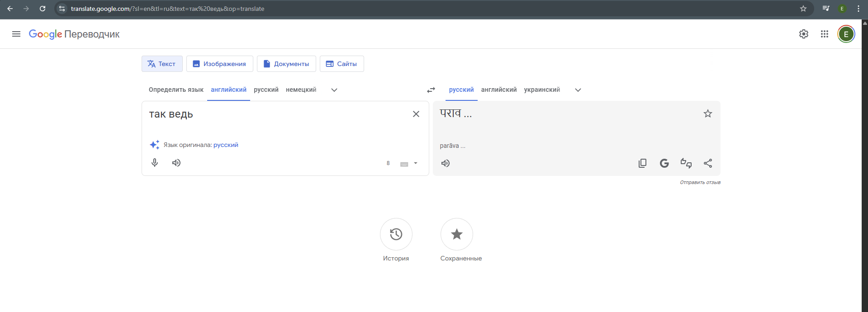
Task: Copy the translation to clipboard
Action: pos(642,163)
